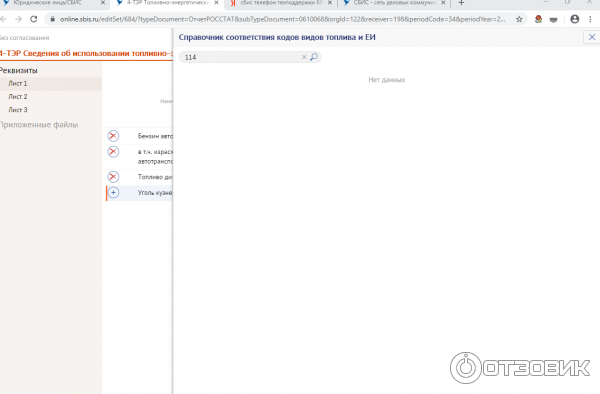Close the Yandex search tab
The height and width of the screenshot is (394, 600).
330,3
